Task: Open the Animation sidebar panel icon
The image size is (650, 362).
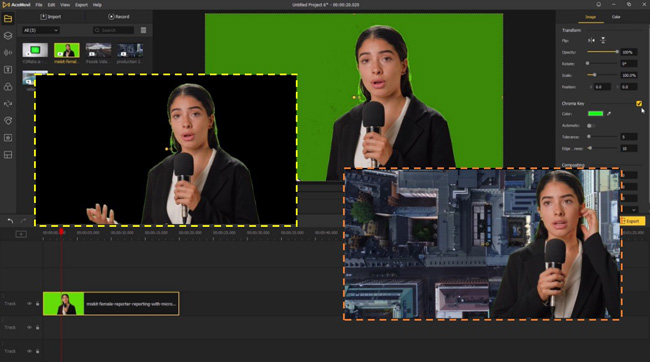Action: [x=8, y=121]
